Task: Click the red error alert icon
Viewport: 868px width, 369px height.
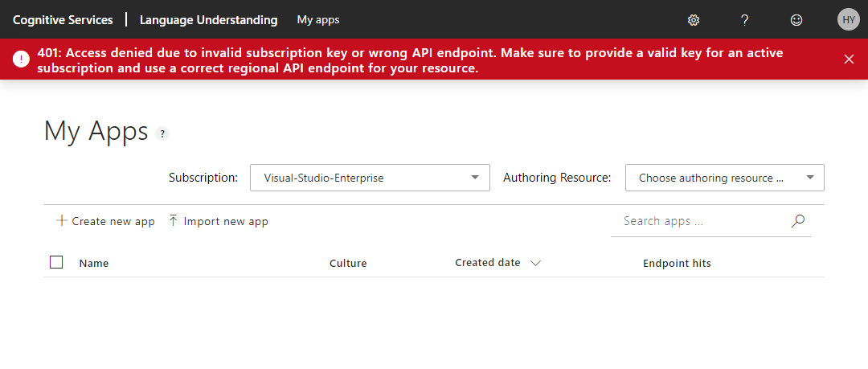Action: (x=22, y=59)
